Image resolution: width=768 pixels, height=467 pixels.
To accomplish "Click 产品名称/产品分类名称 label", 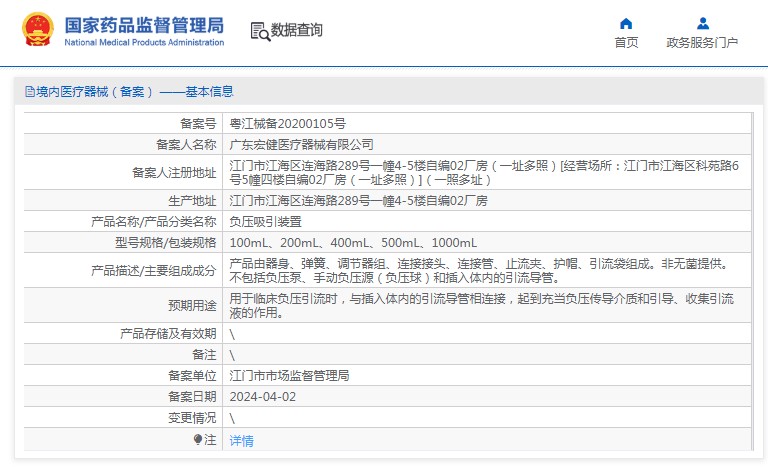I will [x=153, y=221].
